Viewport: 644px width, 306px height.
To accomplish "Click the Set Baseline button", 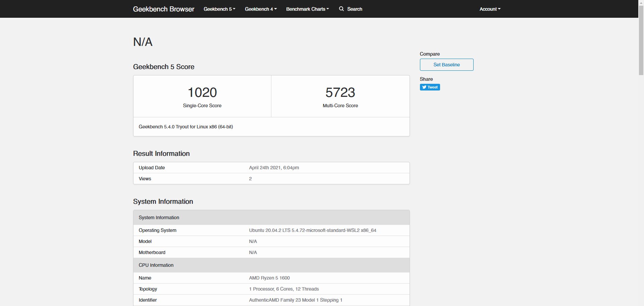I will (446, 65).
